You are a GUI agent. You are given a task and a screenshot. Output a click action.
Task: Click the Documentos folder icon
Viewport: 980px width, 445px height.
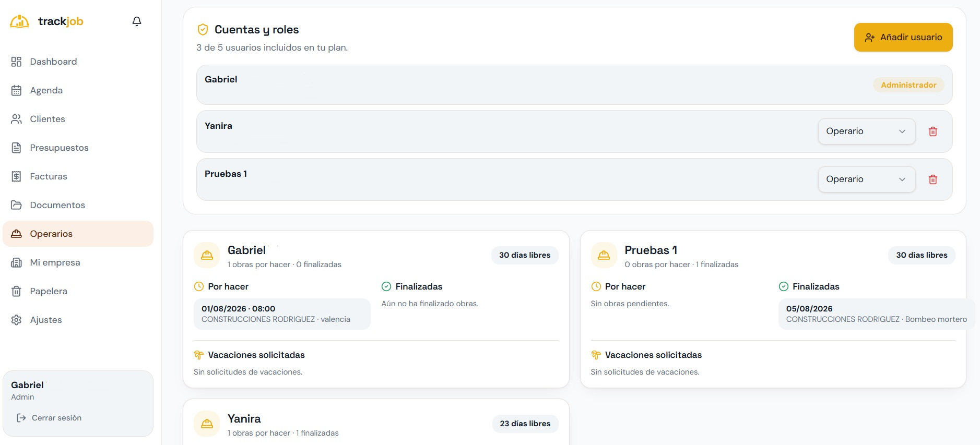16,205
